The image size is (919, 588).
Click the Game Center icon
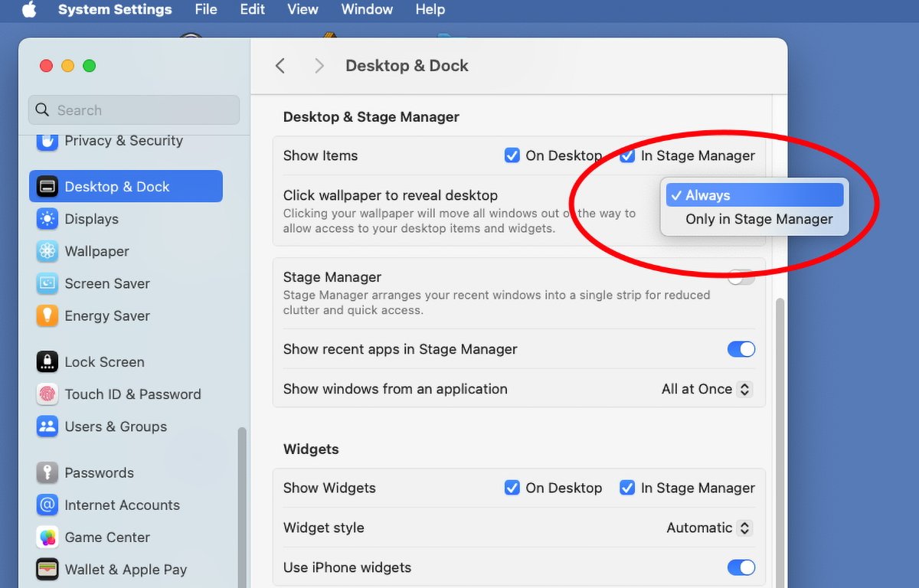point(47,537)
